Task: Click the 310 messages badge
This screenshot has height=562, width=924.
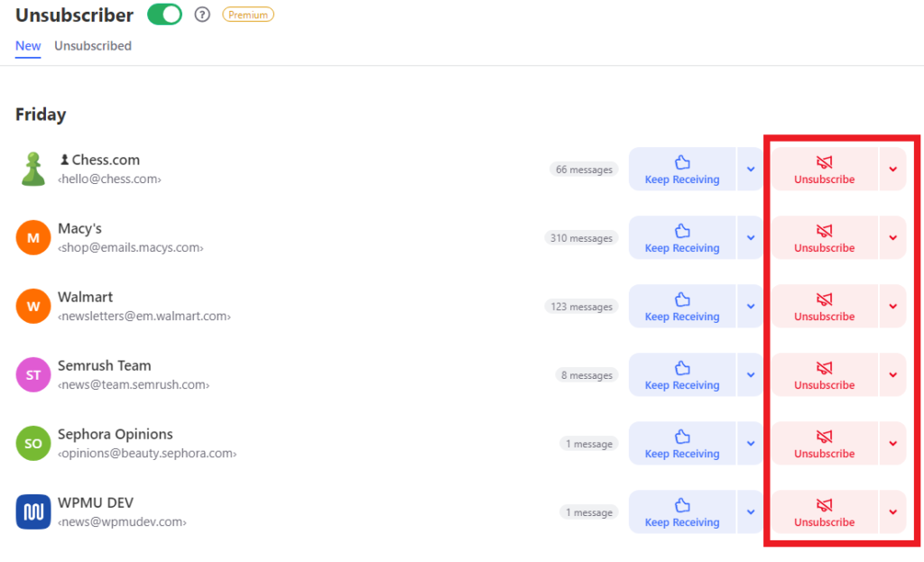Action: click(581, 238)
